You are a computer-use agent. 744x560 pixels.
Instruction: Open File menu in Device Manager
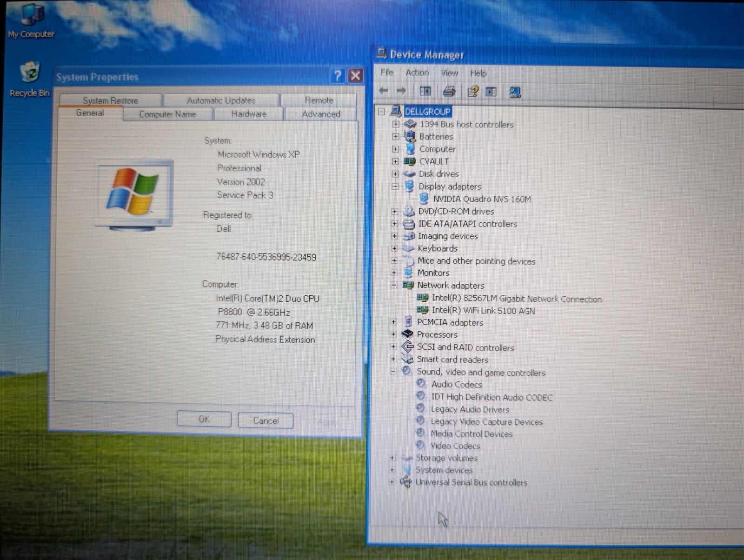(x=387, y=73)
